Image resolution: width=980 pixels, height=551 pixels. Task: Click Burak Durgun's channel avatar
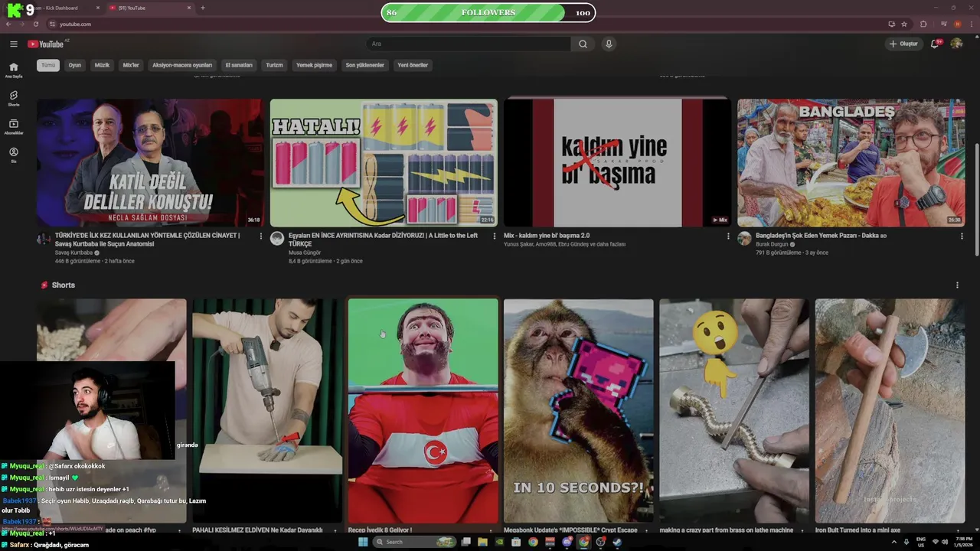744,239
